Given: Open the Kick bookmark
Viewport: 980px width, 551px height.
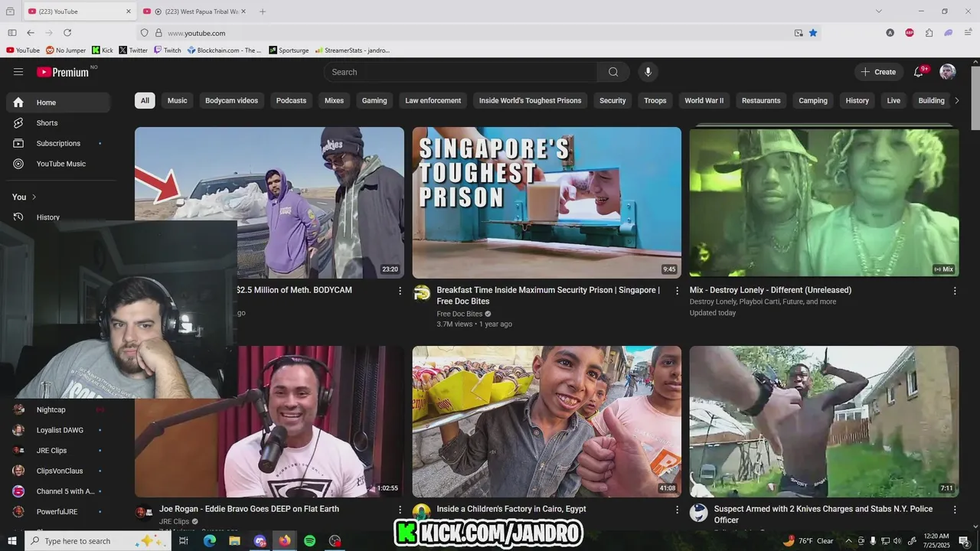Looking at the screenshot, I should (102, 51).
